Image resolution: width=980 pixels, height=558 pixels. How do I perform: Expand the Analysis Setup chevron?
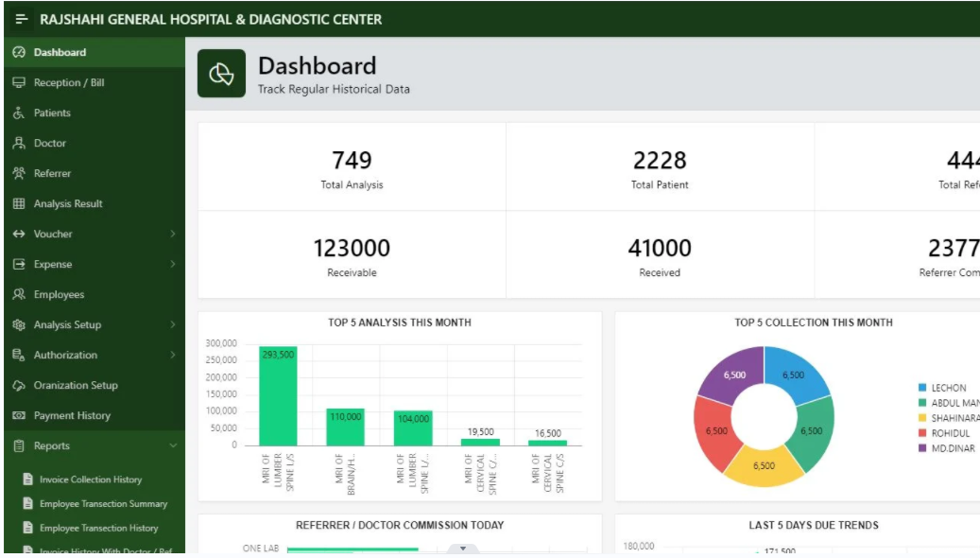pos(172,325)
